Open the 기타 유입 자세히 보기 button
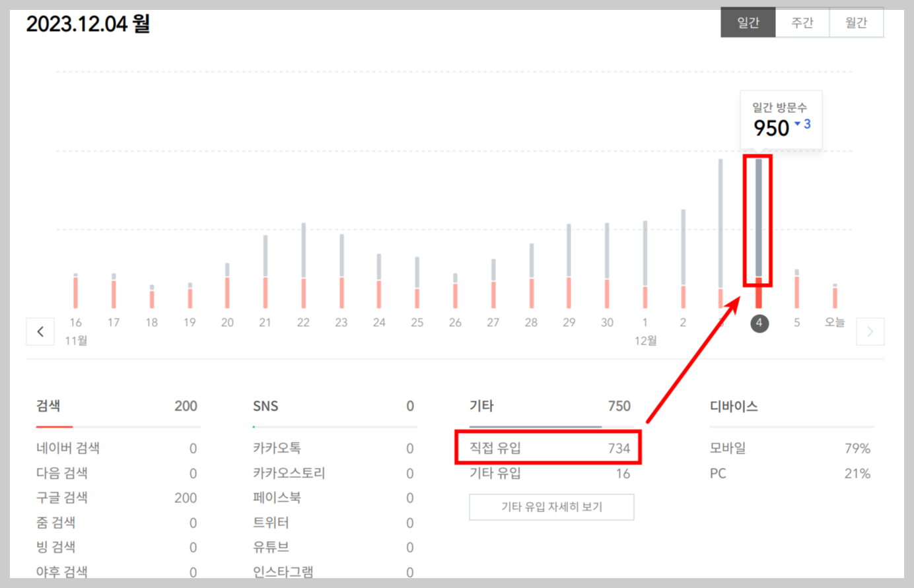The width and height of the screenshot is (914, 588). tap(551, 507)
